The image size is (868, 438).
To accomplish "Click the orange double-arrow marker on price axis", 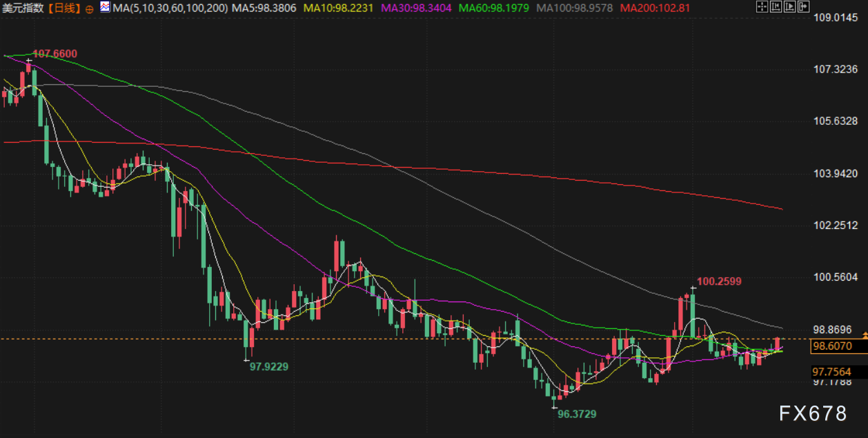I will (x=865, y=336).
